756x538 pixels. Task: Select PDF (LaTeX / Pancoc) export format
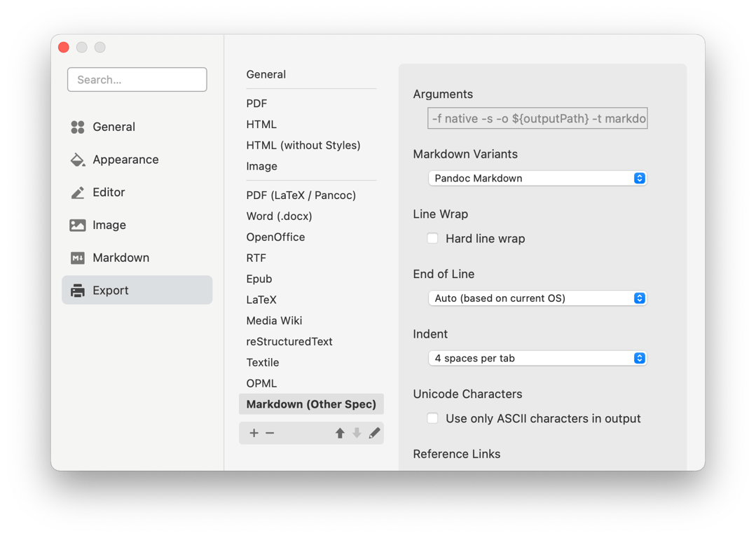[x=301, y=195]
